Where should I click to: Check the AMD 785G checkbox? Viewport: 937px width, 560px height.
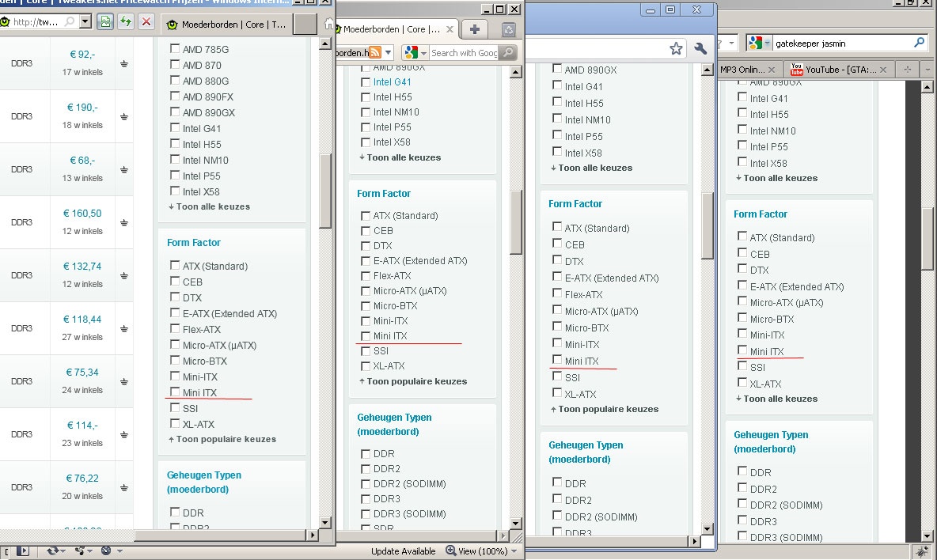(x=175, y=49)
